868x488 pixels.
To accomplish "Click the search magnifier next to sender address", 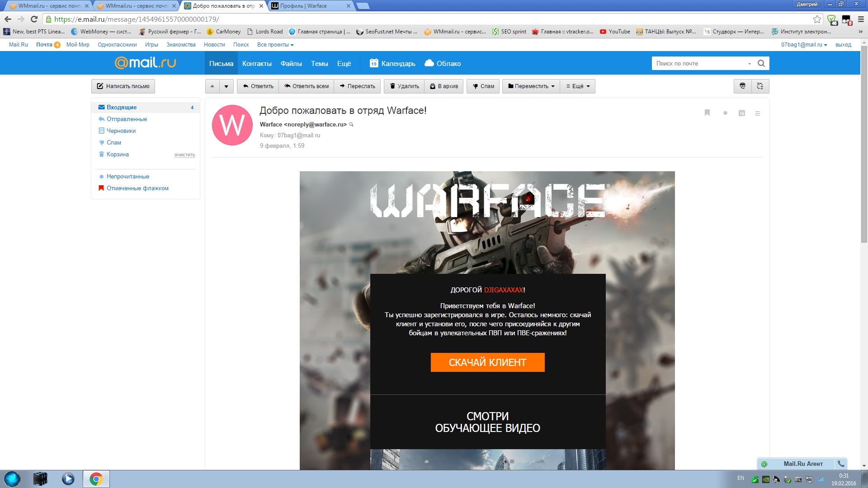I will click(x=351, y=125).
